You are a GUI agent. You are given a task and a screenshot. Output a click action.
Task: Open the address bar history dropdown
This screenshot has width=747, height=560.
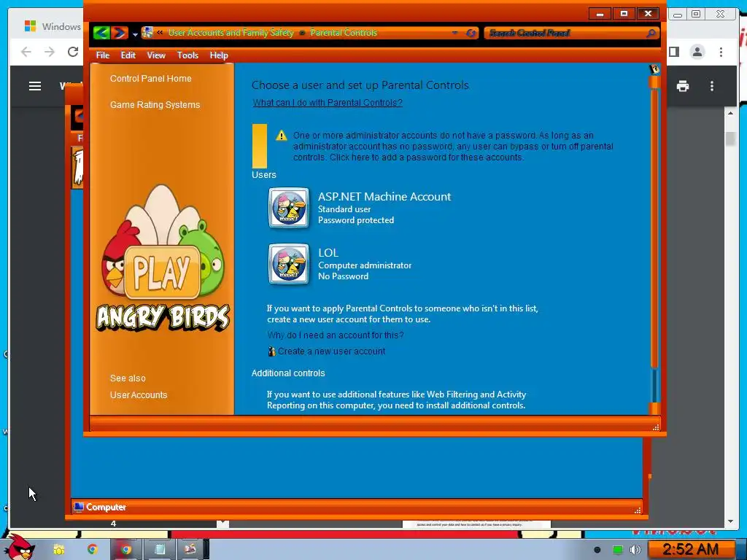click(455, 33)
